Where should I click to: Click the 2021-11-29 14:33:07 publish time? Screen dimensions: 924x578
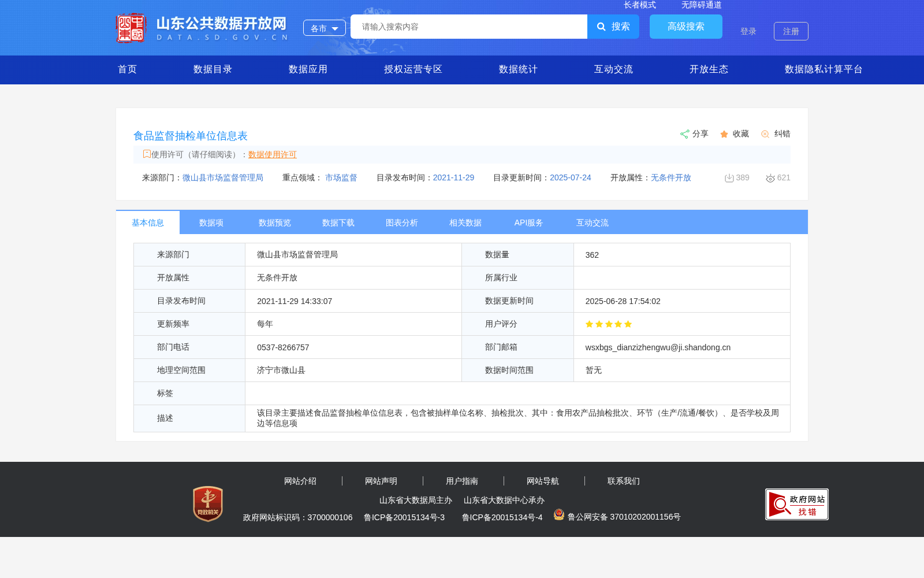click(x=295, y=301)
